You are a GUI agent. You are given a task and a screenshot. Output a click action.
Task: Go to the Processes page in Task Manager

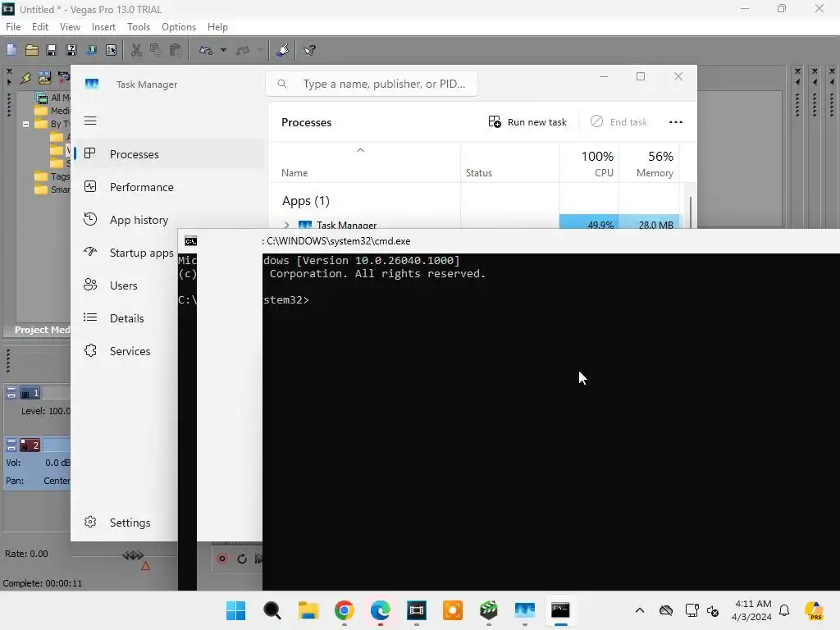point(168,154)
